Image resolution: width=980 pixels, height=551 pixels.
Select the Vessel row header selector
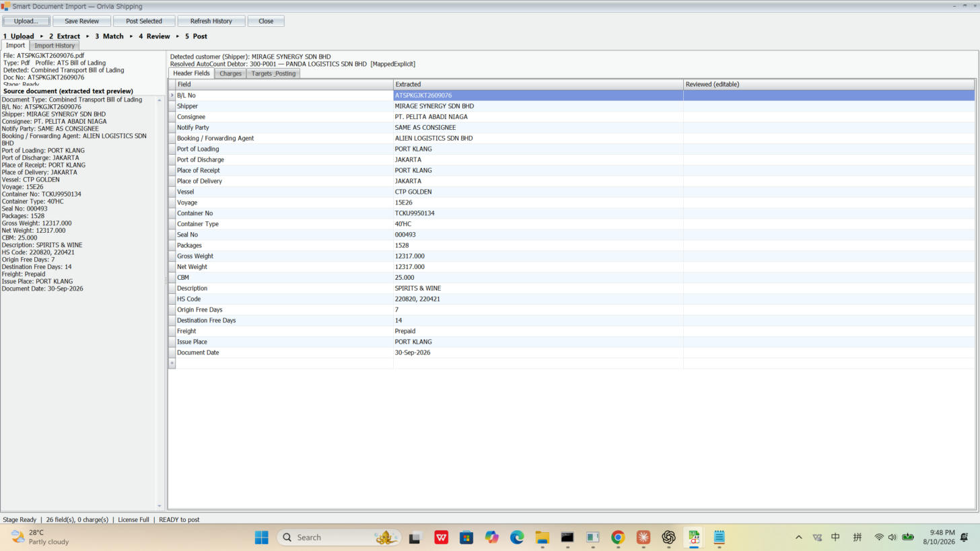coord(172,192)
